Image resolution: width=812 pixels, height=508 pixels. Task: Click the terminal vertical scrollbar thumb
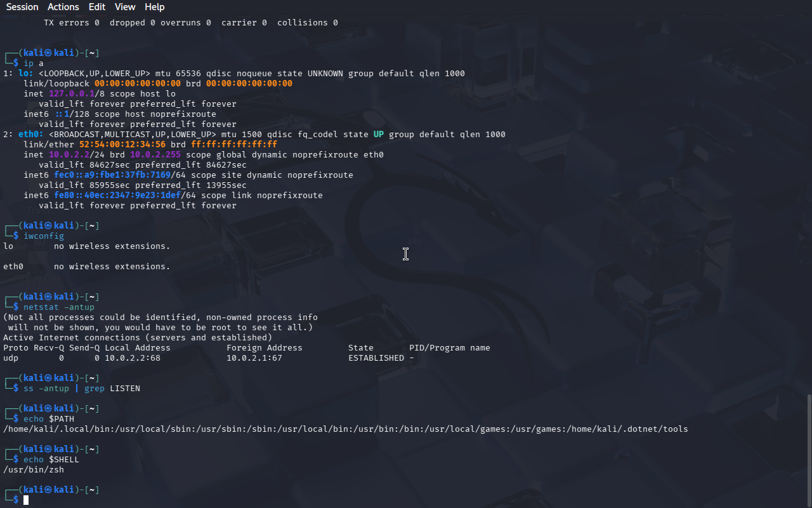click(x=809, y=450)
